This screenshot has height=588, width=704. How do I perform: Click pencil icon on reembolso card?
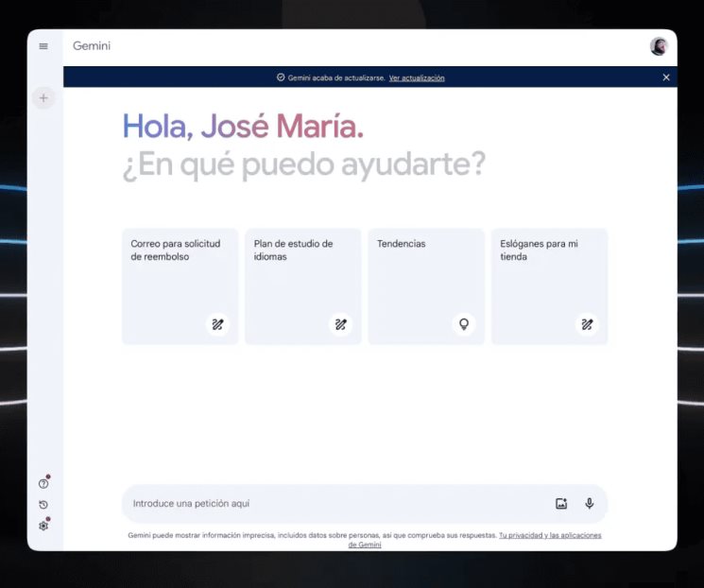217,324
